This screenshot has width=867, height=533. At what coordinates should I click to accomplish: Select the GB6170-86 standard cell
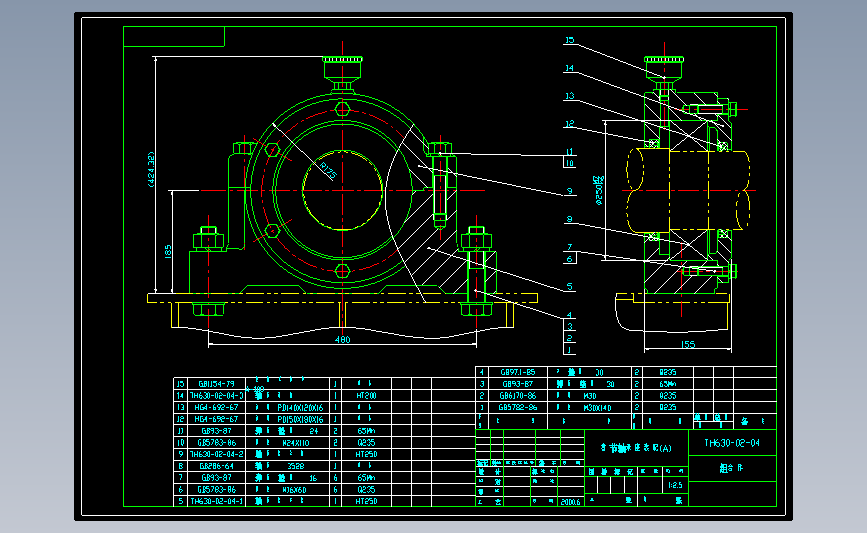coord(518,395)
